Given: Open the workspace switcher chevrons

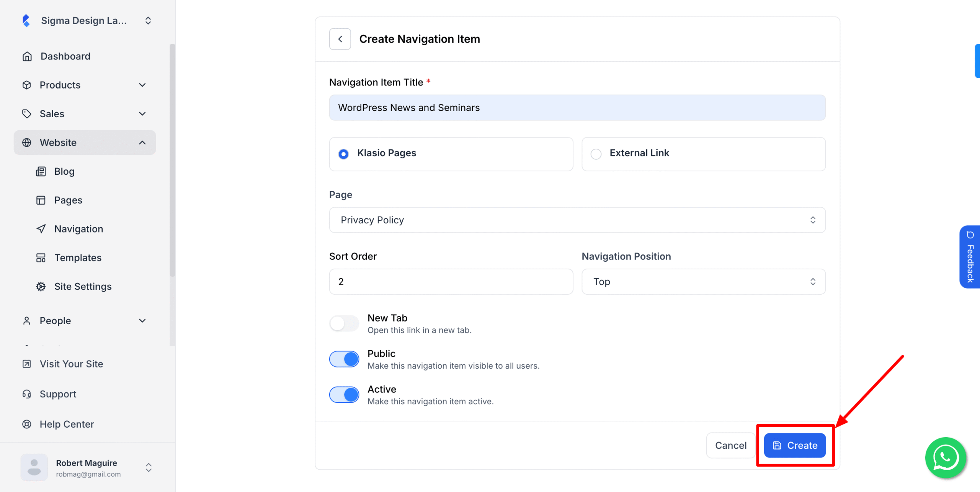Looking at the screenshot, I should (148, 21).
